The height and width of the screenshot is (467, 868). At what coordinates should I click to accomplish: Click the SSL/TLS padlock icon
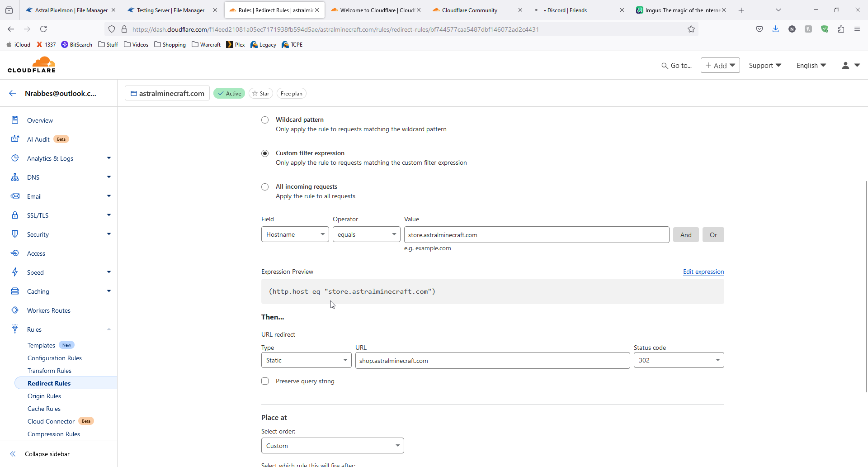pos(15,215)
